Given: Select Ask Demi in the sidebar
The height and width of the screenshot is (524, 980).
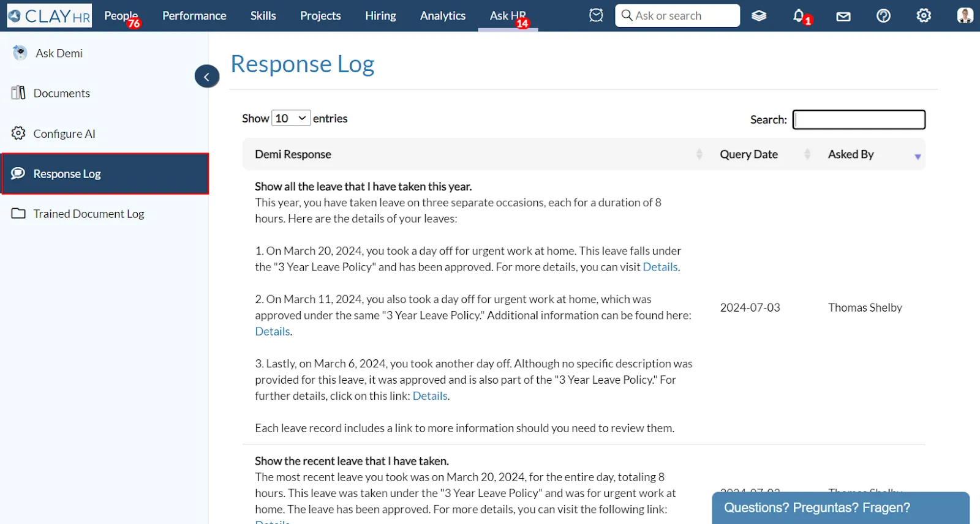Looking at the screenshot, I should tap(59, 53).
